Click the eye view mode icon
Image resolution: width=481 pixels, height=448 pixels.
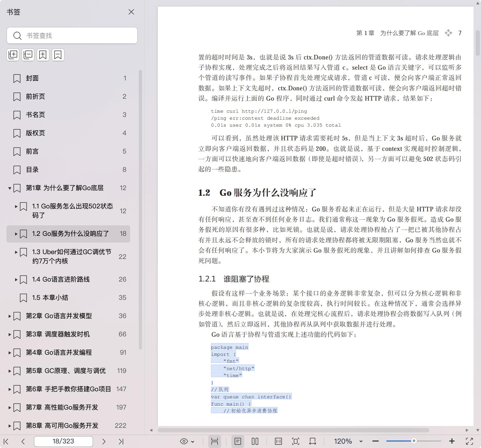[x=184, y=441]
